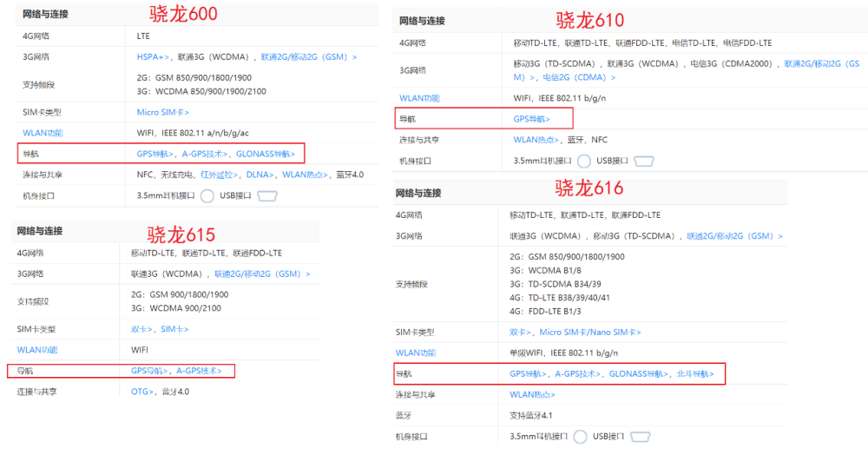Open GPS导航 link in 骁龙615 table
Image resolution: width=868 pixels, height=455 pixels.
coord(149,371)
